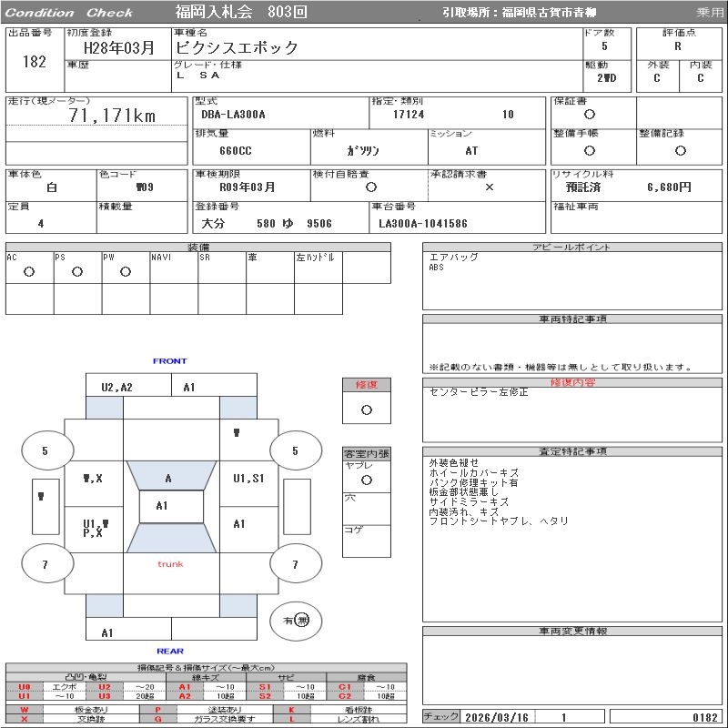728x728 pixels.
Task: Click the rear-right tire circle marked 7
Action: pyautogui.click(x=295, y=564)
